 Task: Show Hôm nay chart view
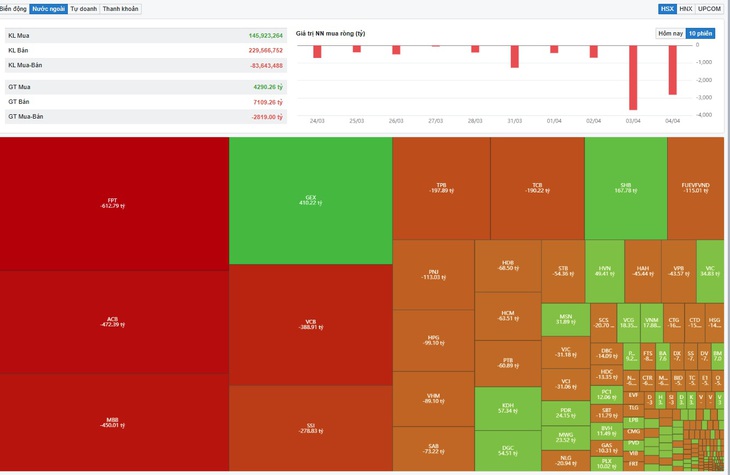point(670,34)
